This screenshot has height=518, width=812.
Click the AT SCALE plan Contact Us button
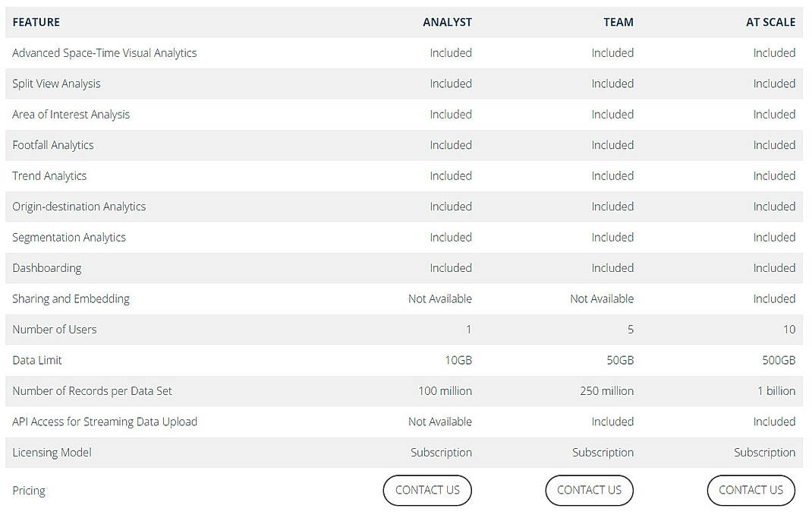tap(751, 490)
